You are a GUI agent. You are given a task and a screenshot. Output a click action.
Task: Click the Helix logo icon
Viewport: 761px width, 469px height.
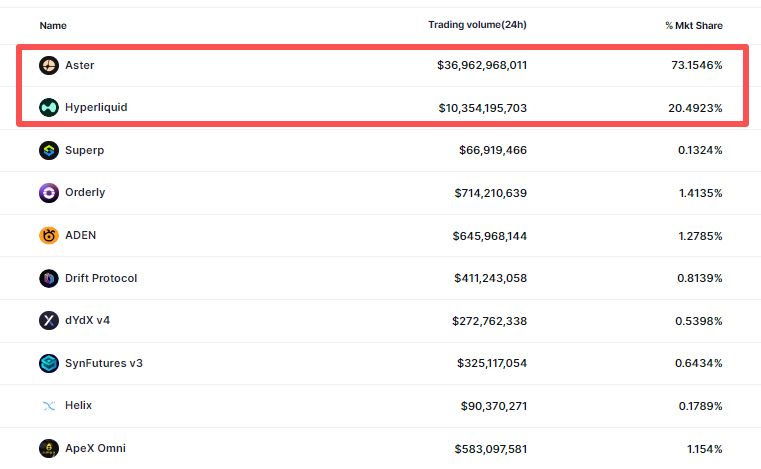(x=49, y=406)
